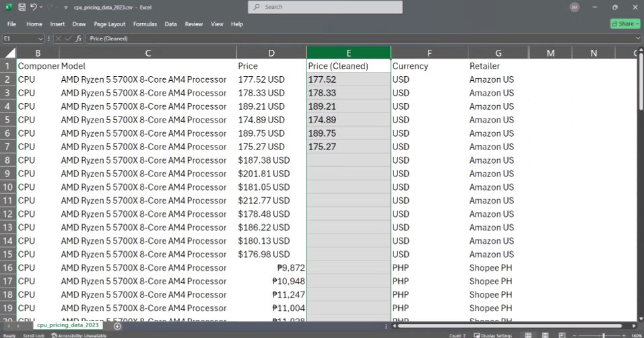The height and width of the screenshot is (338, 644).
Task: Open the Customize Quick Access Toolbar dropdown
Action: [x=66, y=7]
